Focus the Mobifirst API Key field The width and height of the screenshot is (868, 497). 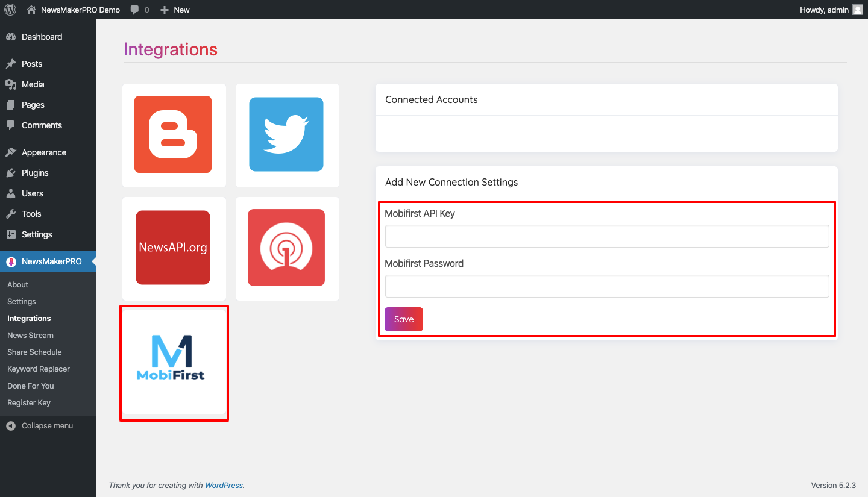[607, 236]
